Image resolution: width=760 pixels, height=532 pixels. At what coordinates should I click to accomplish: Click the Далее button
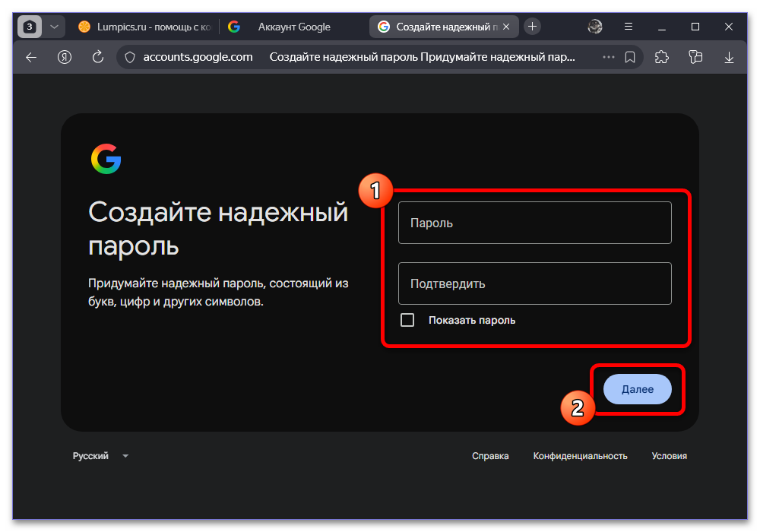(638, 389)
